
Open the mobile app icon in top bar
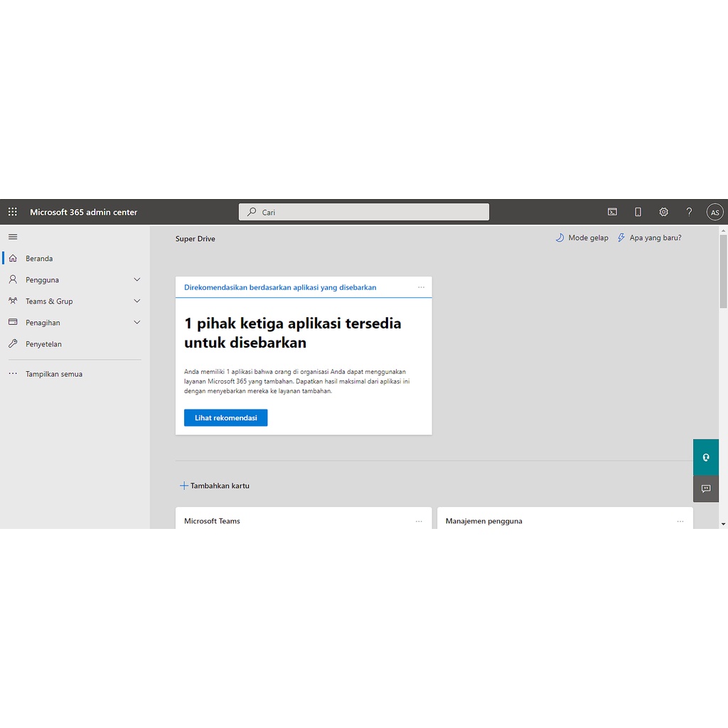638,211
